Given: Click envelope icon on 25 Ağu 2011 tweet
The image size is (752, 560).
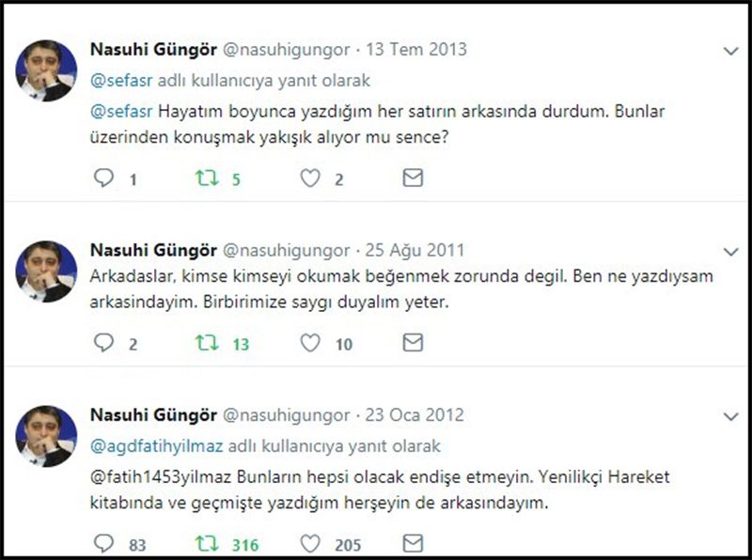Looking at the screenshot, I should [x=413, y=343].
